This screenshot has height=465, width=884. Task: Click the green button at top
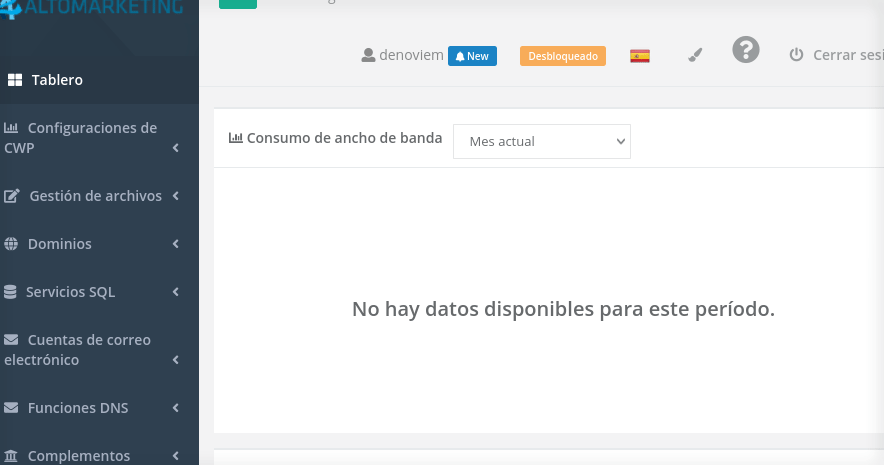(238, 4)
